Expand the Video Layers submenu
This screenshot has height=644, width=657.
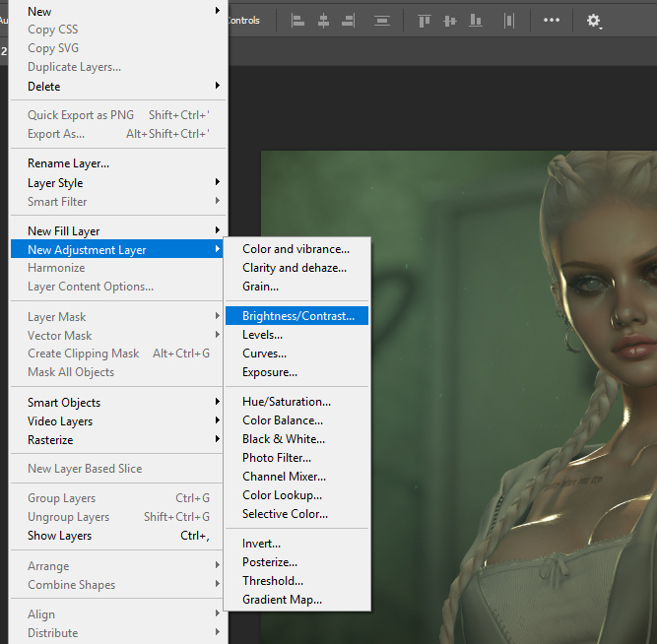pyautogui.click(x=118, y=421)
